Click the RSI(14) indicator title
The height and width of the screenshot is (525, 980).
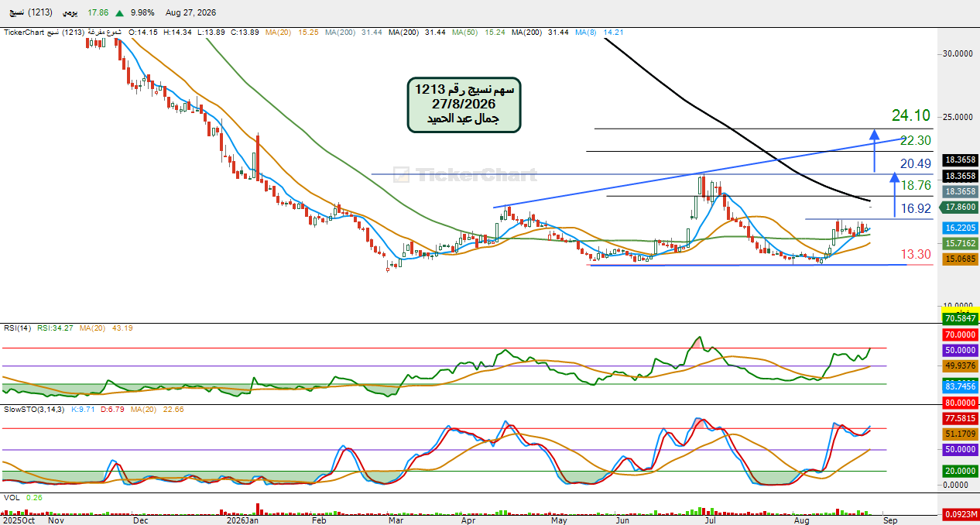click(17, 328)
